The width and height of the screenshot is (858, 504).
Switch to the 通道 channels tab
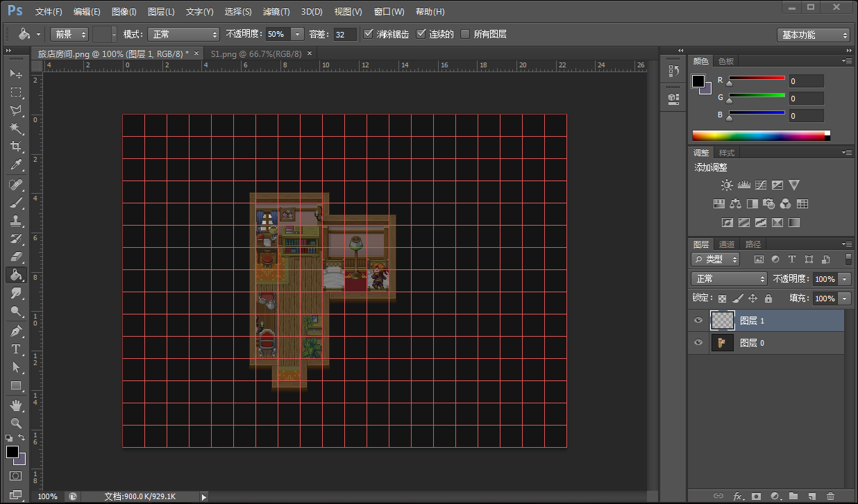point(727,244)
